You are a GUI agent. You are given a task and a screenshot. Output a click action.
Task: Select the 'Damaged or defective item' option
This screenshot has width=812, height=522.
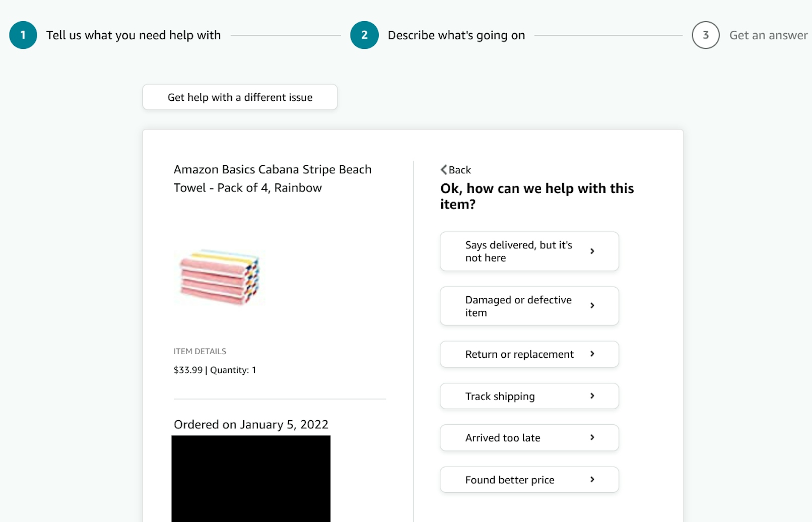[529, 306]
